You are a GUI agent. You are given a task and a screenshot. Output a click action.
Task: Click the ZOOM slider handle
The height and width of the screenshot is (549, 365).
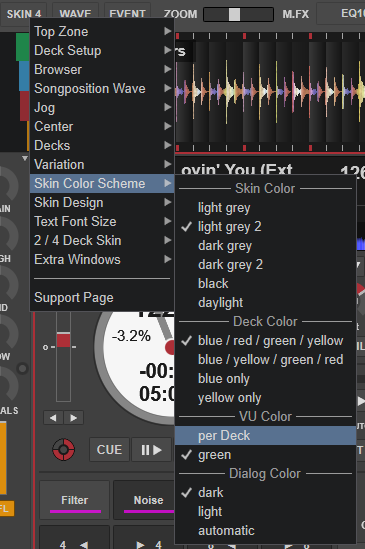tap(234, 14)
